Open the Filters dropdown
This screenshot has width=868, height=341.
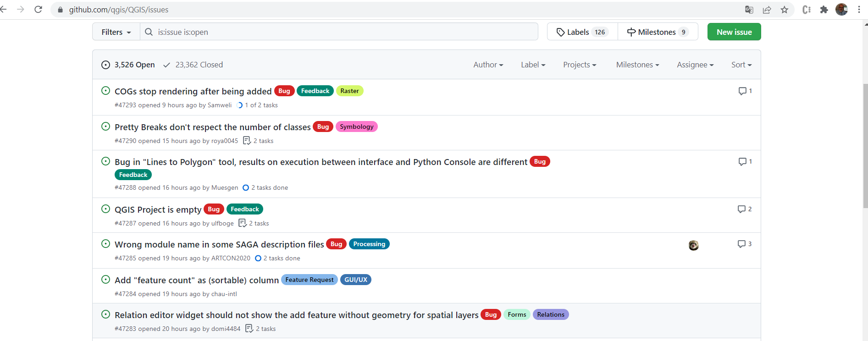116,32
